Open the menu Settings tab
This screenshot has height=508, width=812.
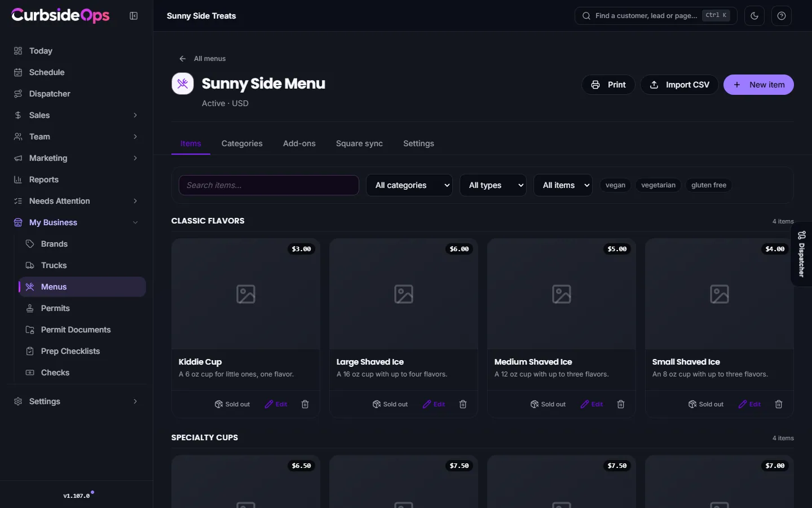point(418,143)
